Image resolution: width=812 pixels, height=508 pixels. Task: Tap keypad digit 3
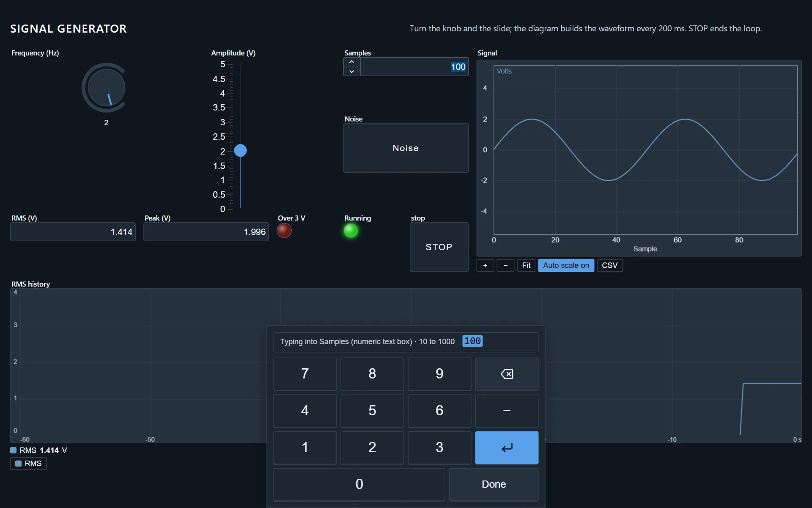pos(439,447)
